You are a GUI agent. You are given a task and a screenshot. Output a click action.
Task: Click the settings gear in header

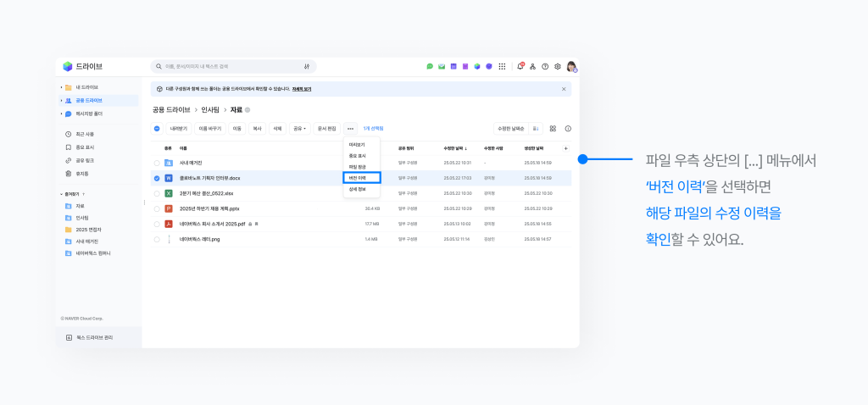[x=557, y=66]
